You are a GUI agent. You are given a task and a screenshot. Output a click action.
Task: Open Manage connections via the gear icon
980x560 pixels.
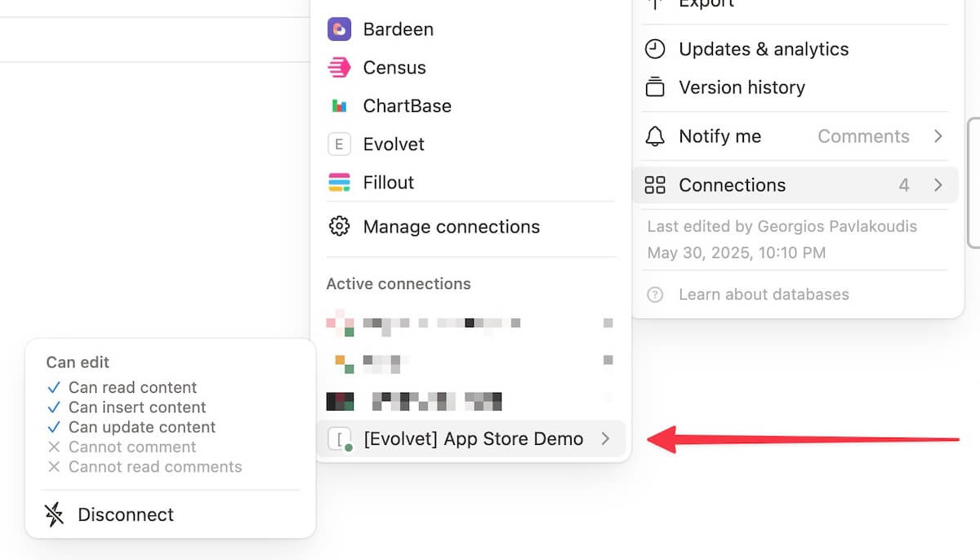(339, 226)
